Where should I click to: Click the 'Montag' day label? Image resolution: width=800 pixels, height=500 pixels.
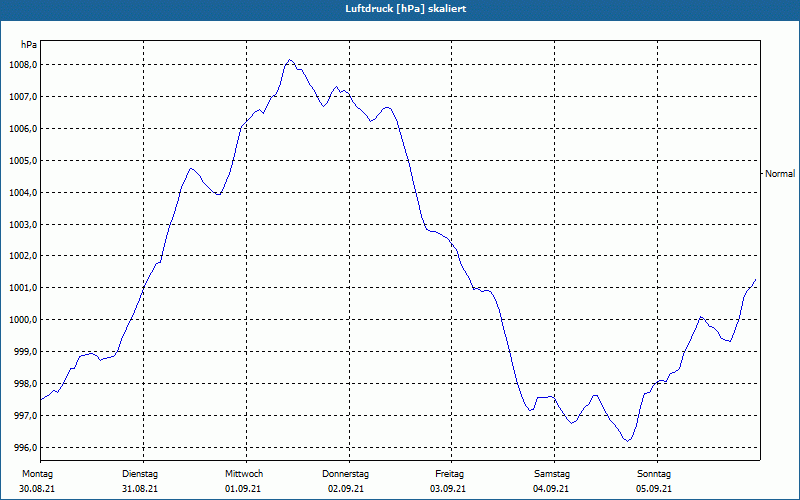(37, 474)
